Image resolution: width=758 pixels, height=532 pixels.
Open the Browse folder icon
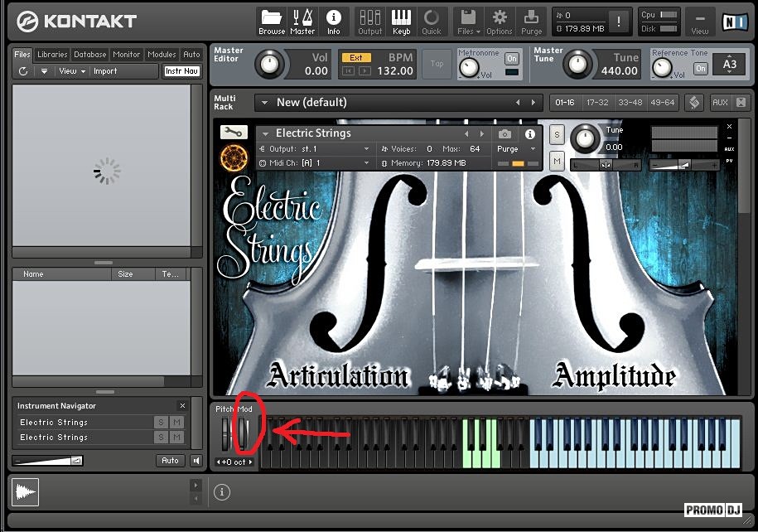(272, 22)
